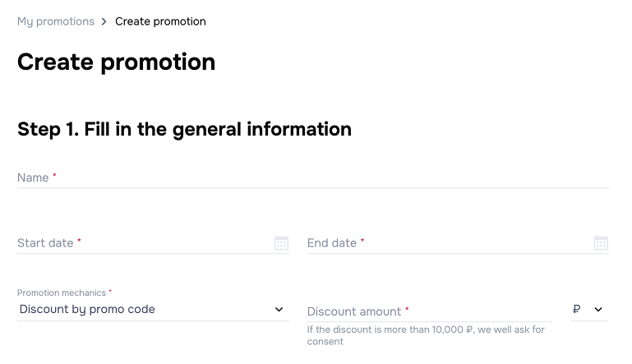The height and width of the screenshot is (364, 632).
Task: Focus the Start date input field
Action: 153,243
